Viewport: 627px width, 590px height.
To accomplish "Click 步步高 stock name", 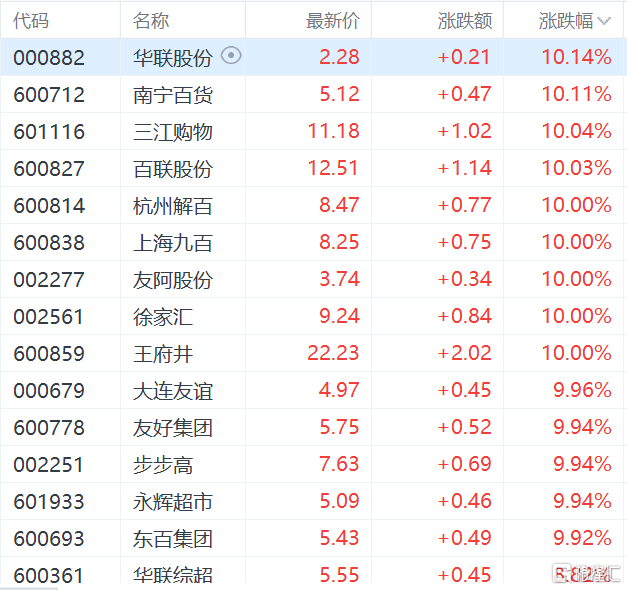I will 163,465.
